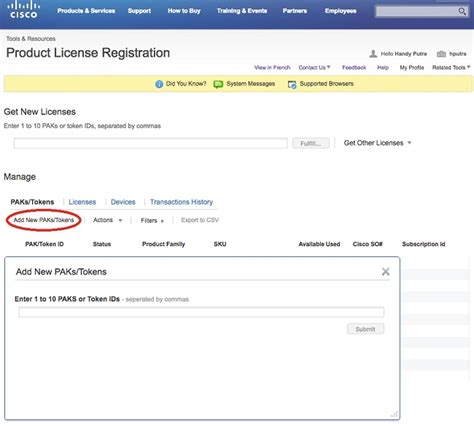
Task: Click the Get New Licenses PAK input field
Action: click(151, 143)
